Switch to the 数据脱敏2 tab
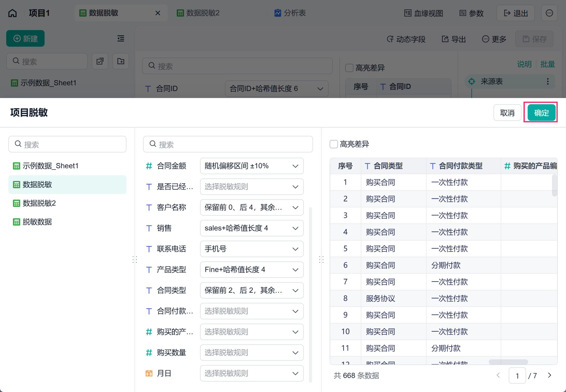This screenshot has height=392, width=566. click(x=198, y=13)
